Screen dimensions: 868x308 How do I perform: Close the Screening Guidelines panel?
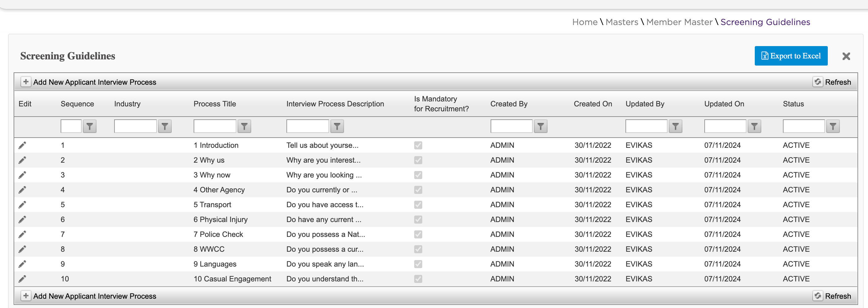(x=846, y=56)
